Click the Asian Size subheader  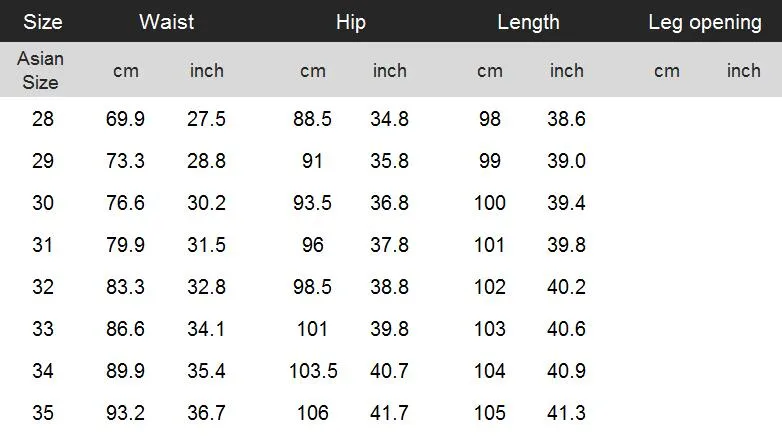40,70
